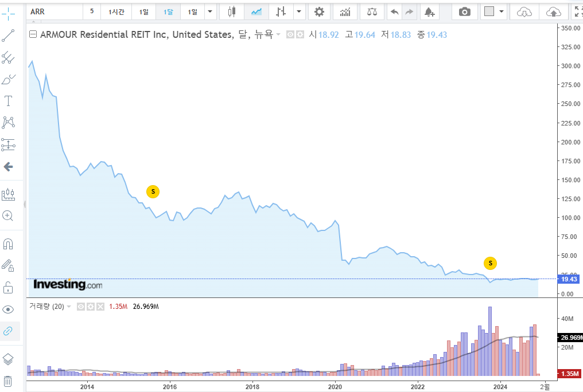Switch to area line chart type
Image resolution: width=583 pixels, height=392 pixels.
pos(256,12)
